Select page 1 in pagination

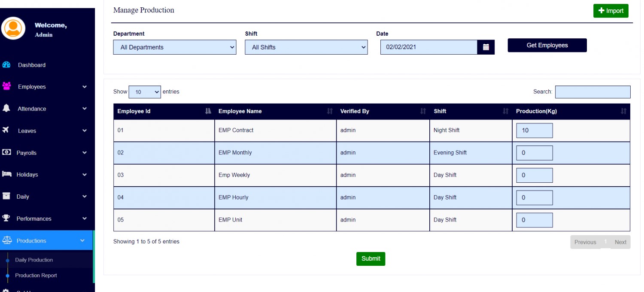tap(605, 242)
